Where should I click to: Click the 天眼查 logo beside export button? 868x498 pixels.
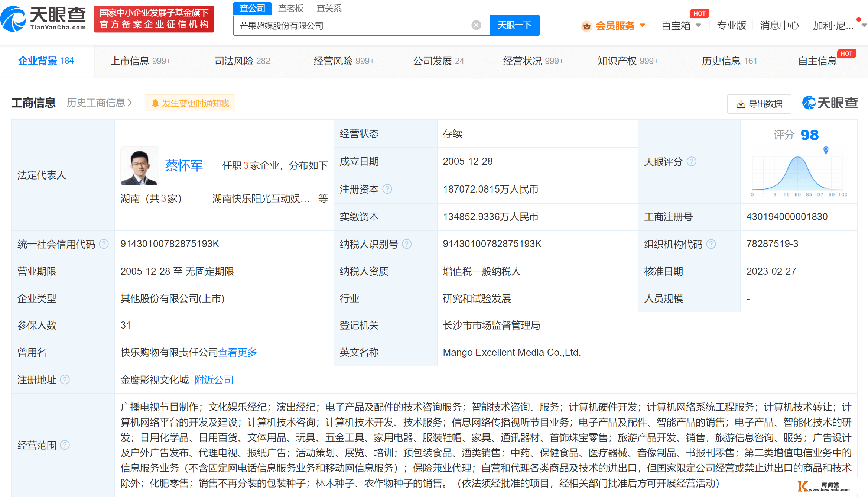click(830, 103)
